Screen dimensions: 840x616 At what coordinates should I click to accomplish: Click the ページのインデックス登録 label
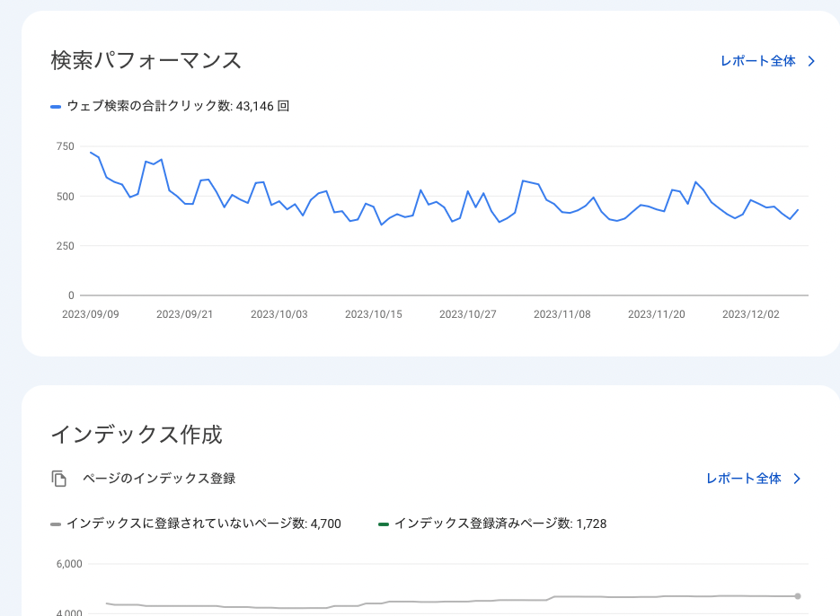point(159,479)
